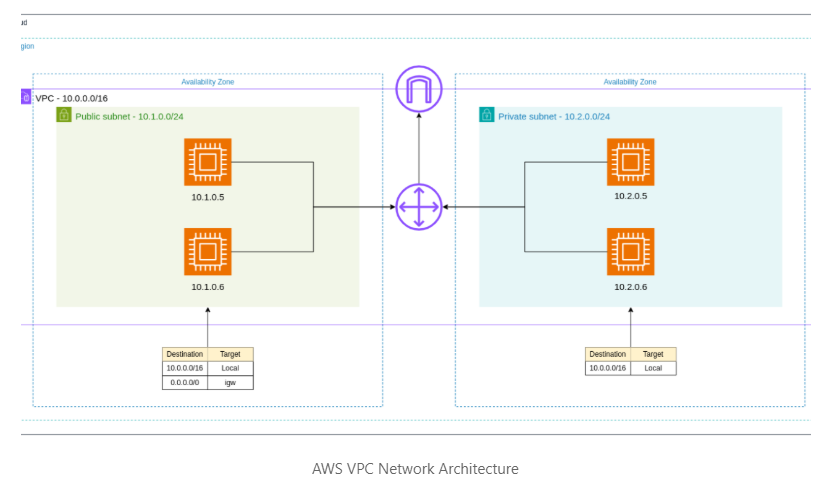The width and height of the screenshot is (829, 483).
Task: Click the 10.1.0.5 IP label
Action: pos(208,197)
